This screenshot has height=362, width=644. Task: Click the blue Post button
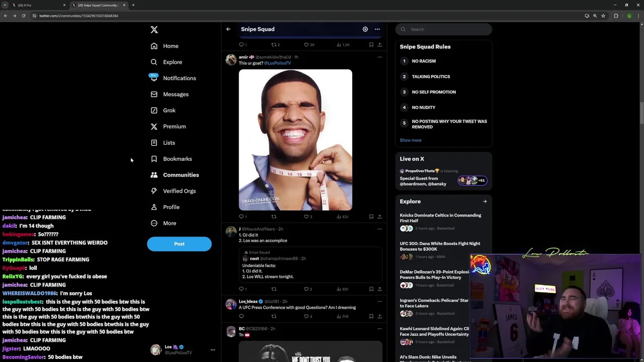pyautogui.click(x=179, y=244)
